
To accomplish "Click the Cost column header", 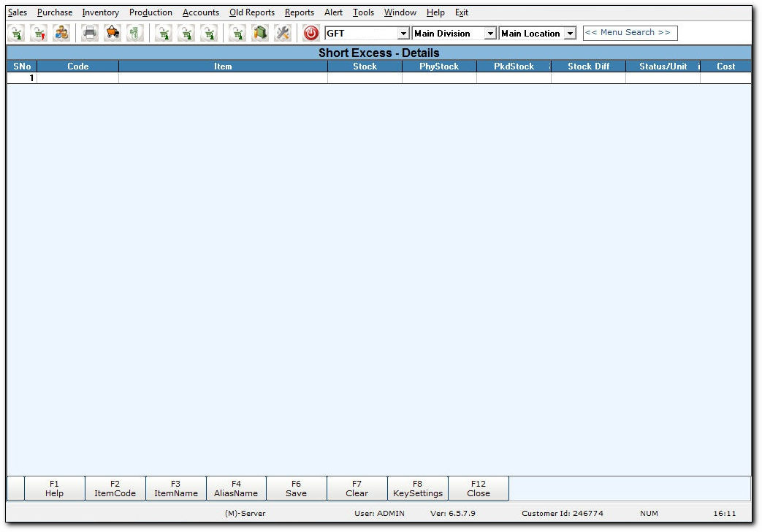I will coord(726,66).
